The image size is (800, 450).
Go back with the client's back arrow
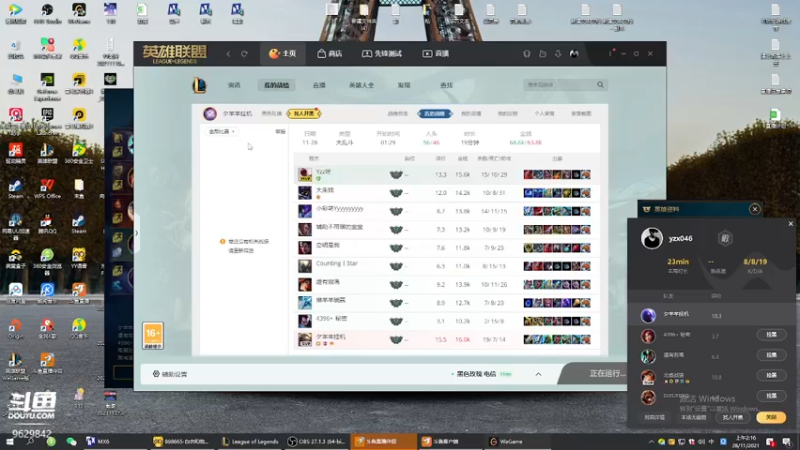click(x=229, y=54)
